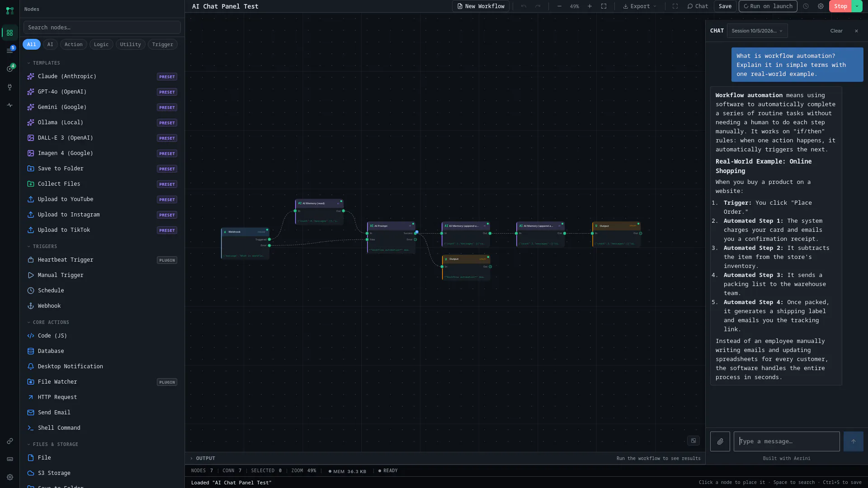Expand the OUTPUT panel
Image resolution: width=868 pixels, height=488 pixels.
pyautogui.click(x=203, y=458)
